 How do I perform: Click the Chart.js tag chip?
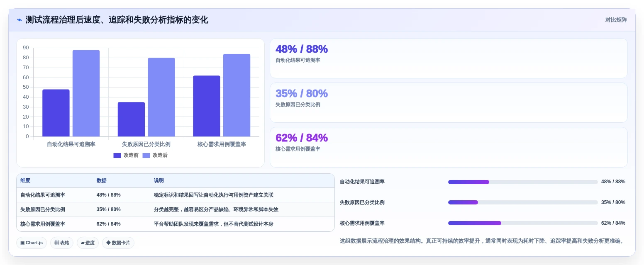pyautogui.click(x=32, y=243)
